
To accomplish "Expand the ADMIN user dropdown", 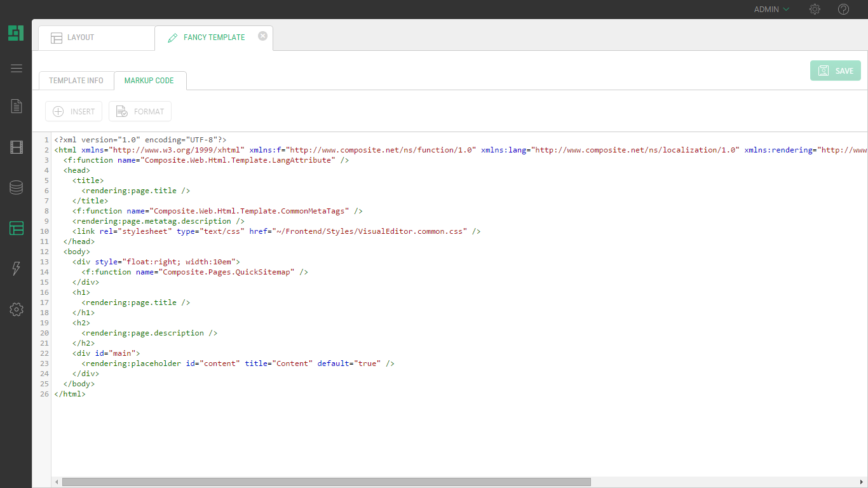I will click(771, 10).
